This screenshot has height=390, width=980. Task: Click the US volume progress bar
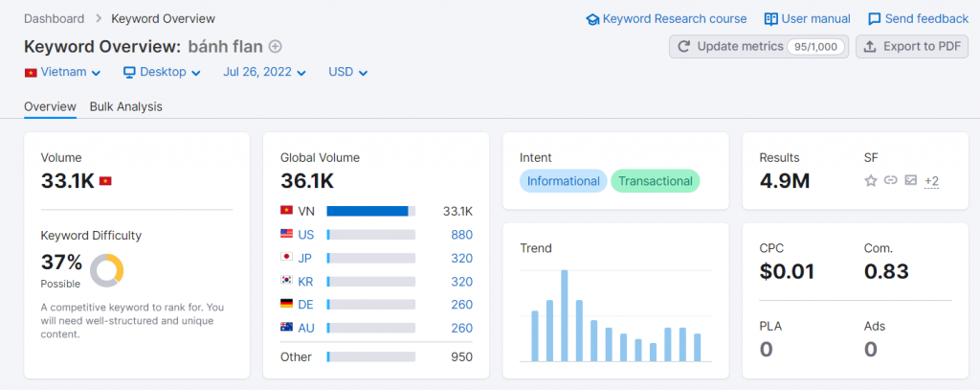[370, 235]
